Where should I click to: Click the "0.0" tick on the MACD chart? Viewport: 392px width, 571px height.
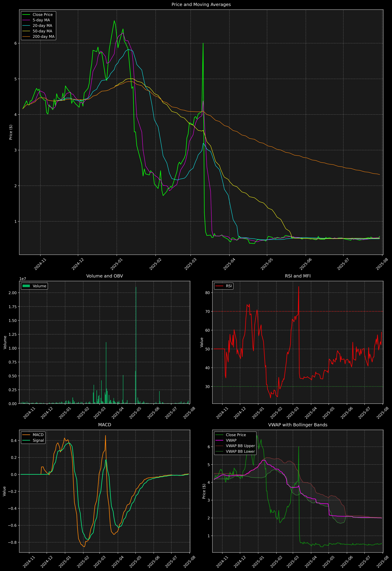click(x=14, y=475)
